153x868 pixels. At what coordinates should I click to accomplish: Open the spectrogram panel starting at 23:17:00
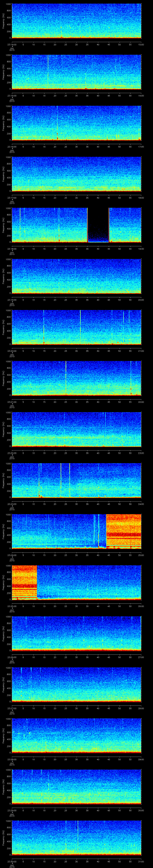(x=76, y=174)
